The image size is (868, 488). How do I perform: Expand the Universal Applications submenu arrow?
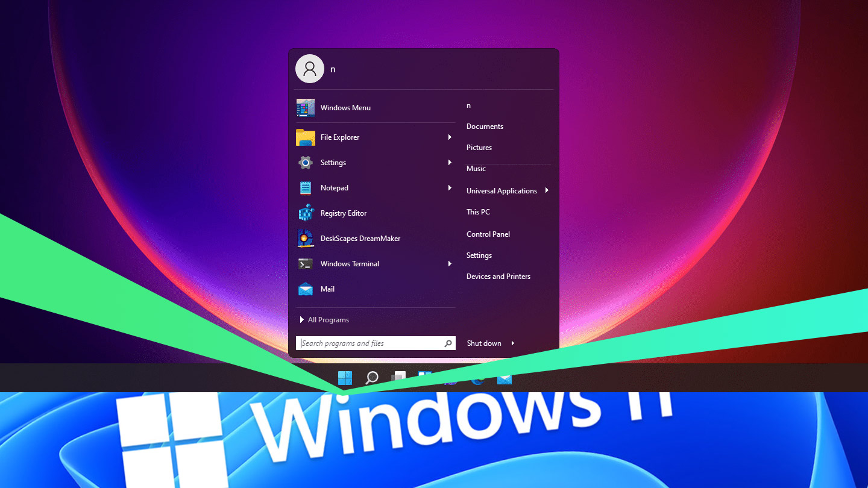click(547, 190)
